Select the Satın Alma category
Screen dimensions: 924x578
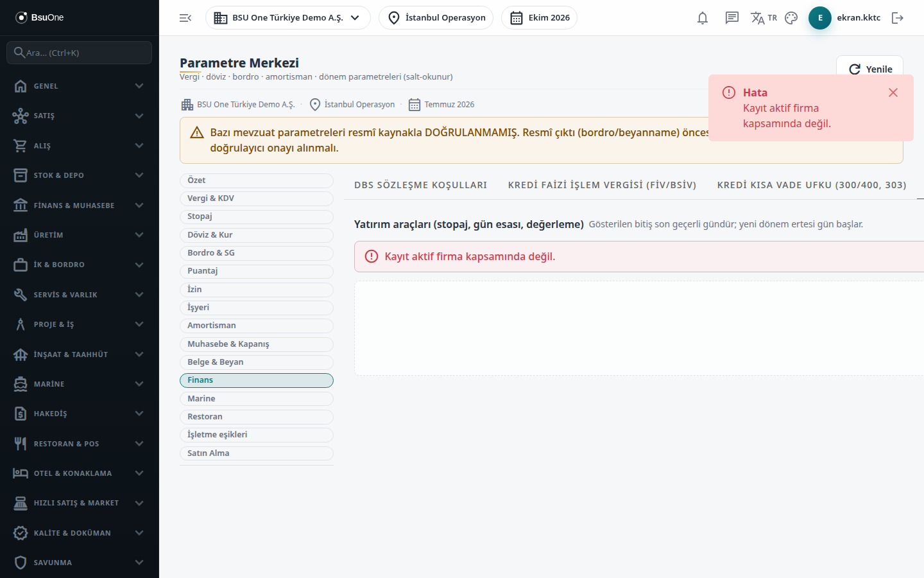[257, 453]
